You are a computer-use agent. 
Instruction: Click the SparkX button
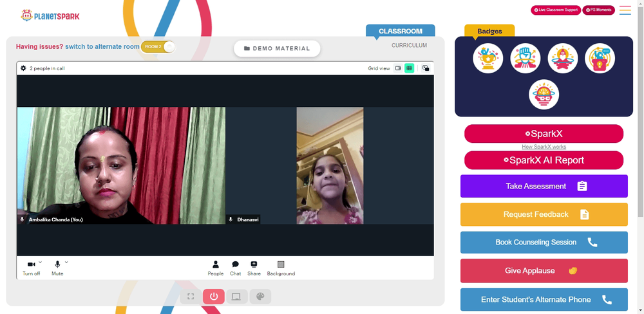pos(544,134)
